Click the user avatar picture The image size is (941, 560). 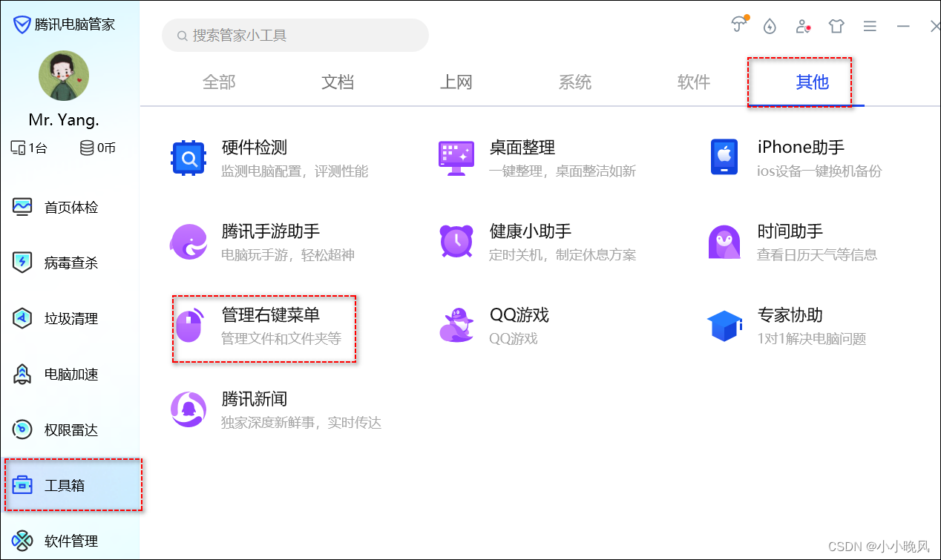click(64, 76)
